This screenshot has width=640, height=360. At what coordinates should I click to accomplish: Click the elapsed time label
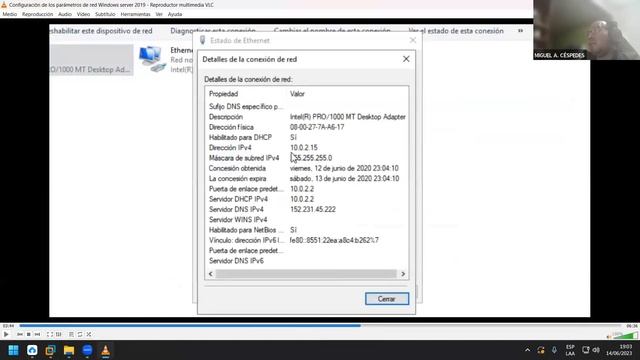8,326
